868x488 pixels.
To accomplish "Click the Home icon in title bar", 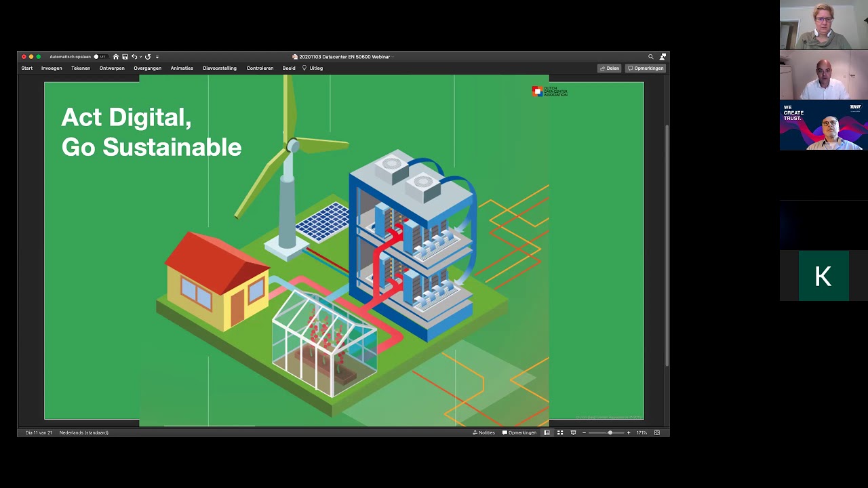I will click(x=116, y=57).
